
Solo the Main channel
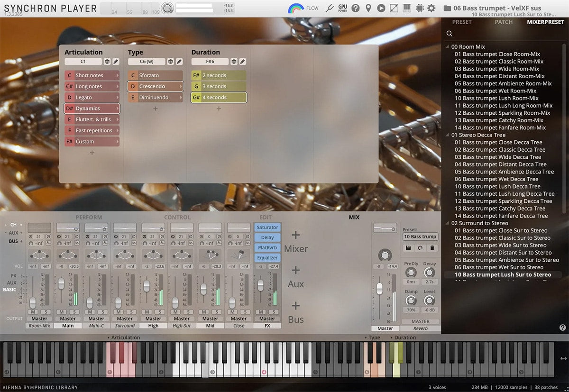tap(74, 312)
